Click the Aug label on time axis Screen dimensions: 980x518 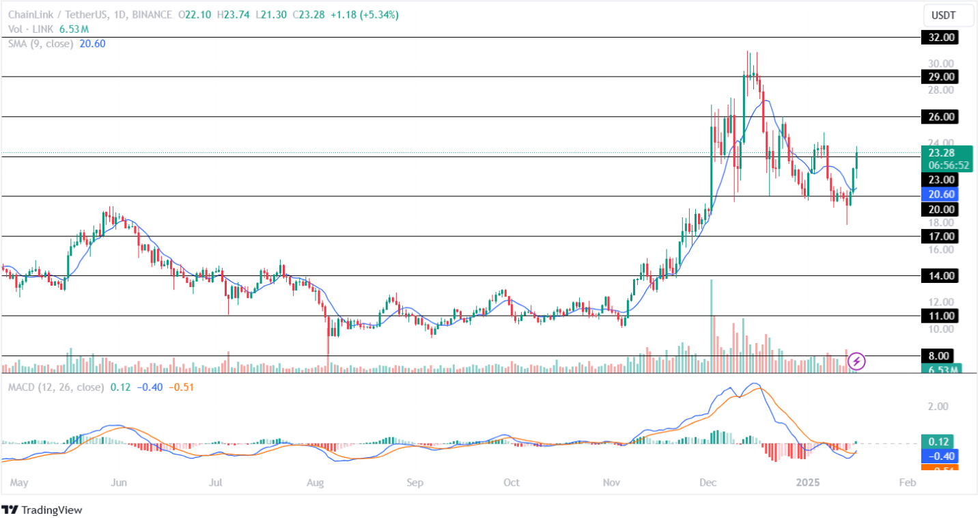(315, 482)
